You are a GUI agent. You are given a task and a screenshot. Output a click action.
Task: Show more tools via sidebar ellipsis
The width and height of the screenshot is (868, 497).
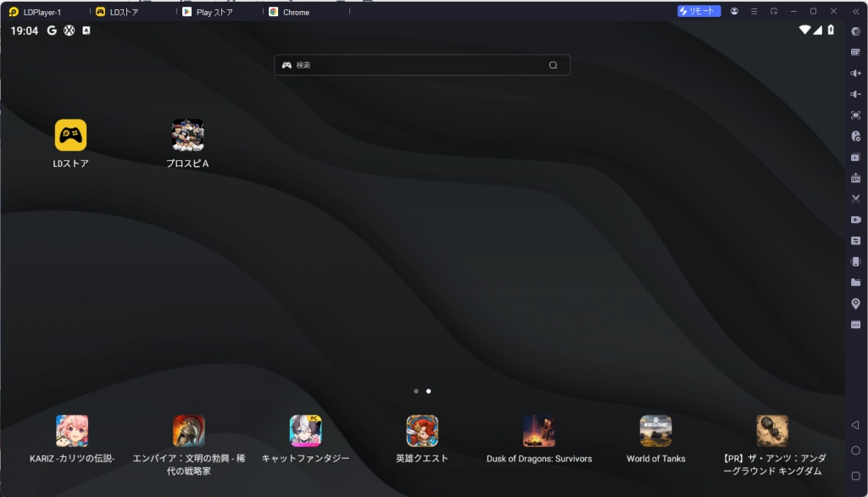click(x=855, y=325)
